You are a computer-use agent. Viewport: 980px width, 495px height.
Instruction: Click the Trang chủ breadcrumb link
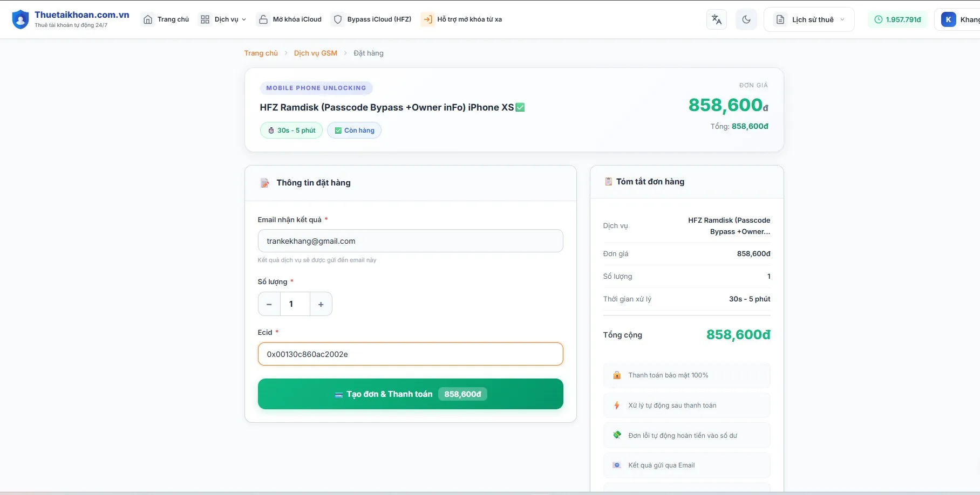[x=261, y=53]
